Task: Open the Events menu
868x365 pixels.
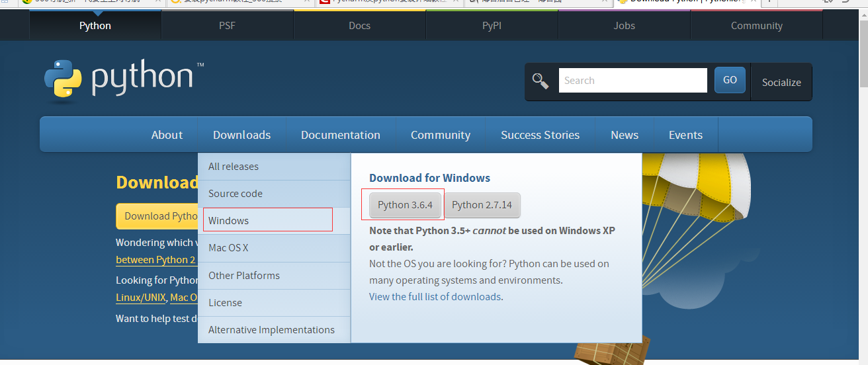Action: (685, 135)
